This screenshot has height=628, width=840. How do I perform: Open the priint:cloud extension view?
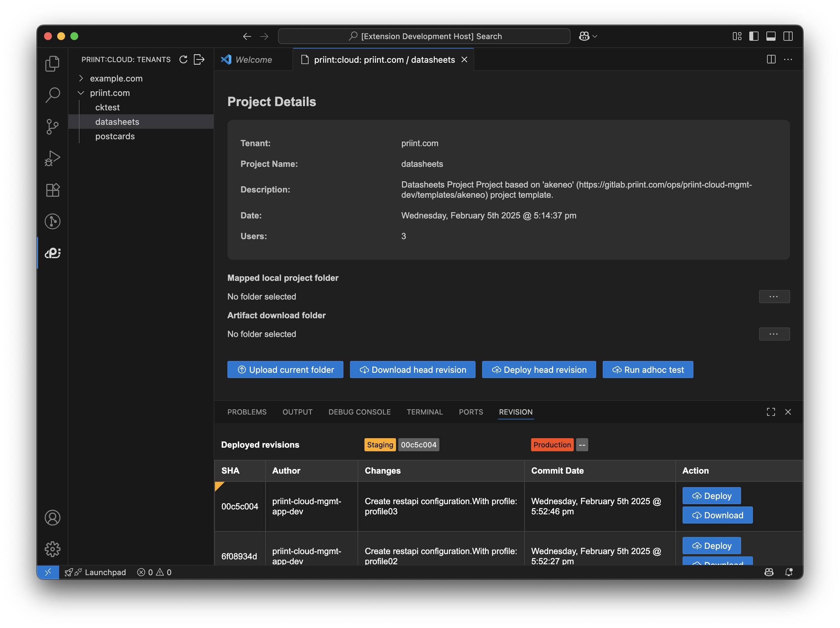point(52,253)
